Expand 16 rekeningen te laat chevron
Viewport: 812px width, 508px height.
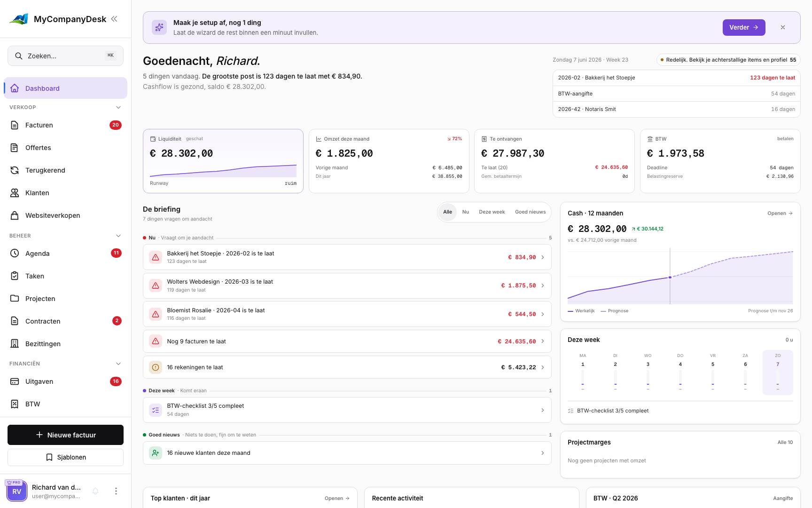543,367
